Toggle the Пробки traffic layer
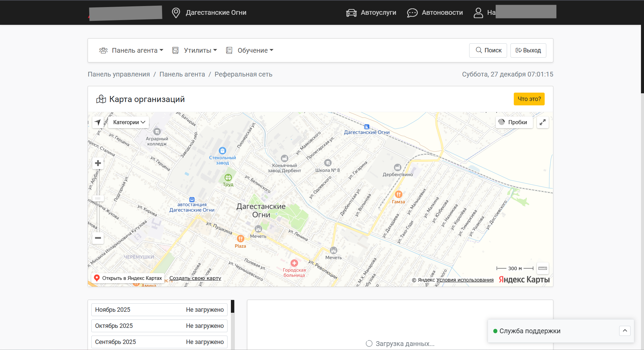The image size is (644, 350). click(x=514, y=122)
